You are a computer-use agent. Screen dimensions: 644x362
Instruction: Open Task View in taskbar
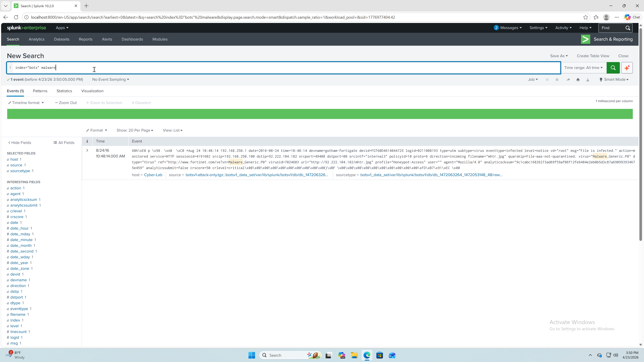[328, 355]
